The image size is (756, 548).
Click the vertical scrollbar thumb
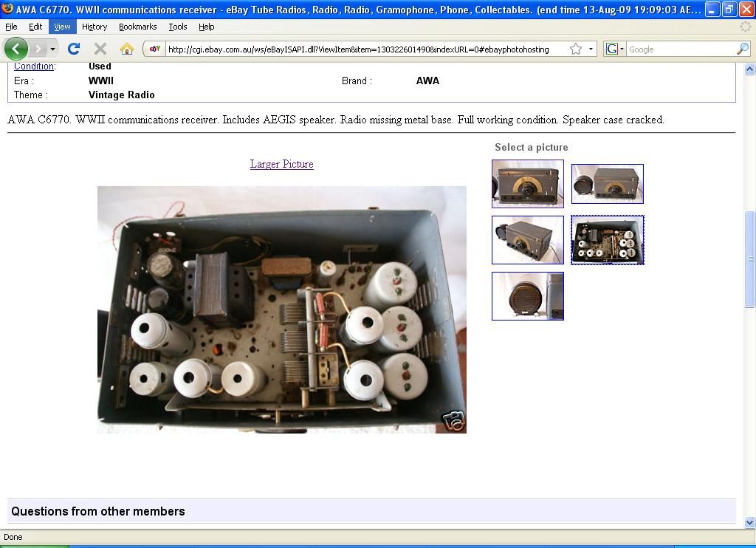[750, 259]
